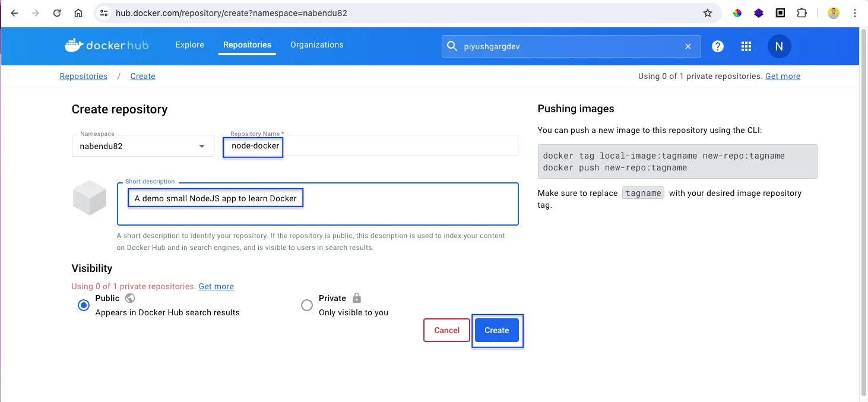Click Get more link under Visibility
This screenshot has width=868, height=402.
coord(216,286)
